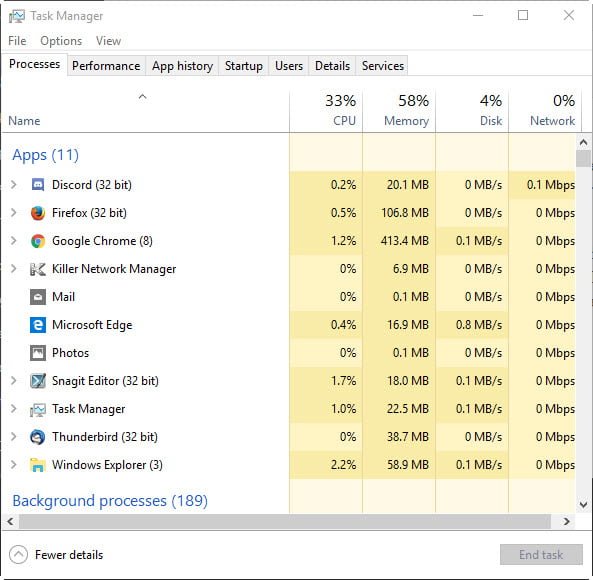Expand the Windows Explorer (3) group
593x580 pixels.
coord(14,464)
